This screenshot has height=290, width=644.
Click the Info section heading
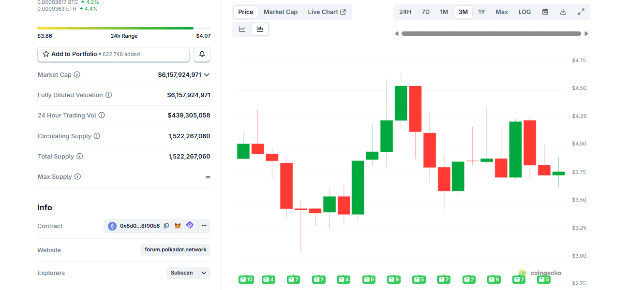point(45,207)
